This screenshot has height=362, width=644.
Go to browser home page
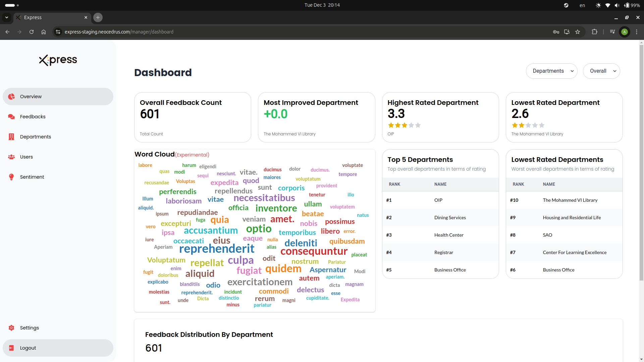pyautogui.click(x=44, y=32)
